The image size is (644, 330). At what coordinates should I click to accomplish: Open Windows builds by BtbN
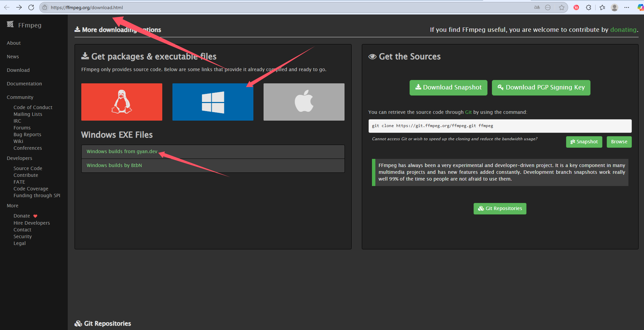click(114, 165)
